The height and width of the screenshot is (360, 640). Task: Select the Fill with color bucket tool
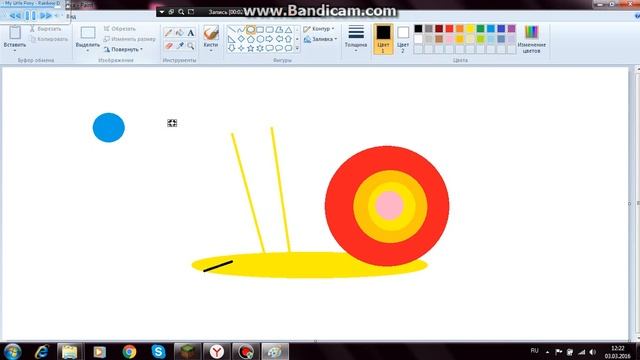[x=180, y=33]
